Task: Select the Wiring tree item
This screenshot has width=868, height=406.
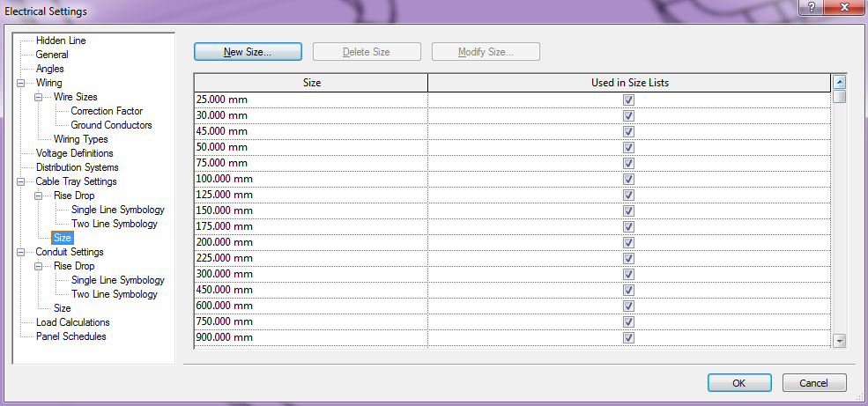Action: point(48,83)
